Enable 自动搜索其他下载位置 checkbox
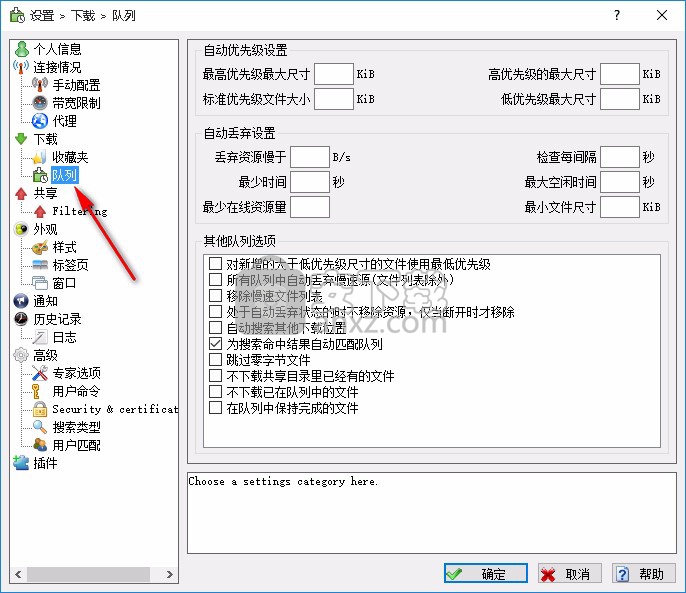 point(215,327)
